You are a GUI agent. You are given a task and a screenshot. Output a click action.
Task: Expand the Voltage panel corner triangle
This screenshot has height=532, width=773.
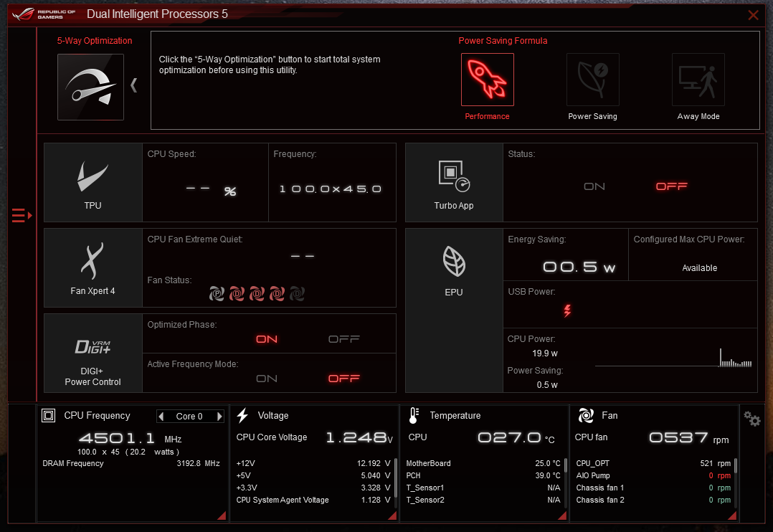(393, 516)
